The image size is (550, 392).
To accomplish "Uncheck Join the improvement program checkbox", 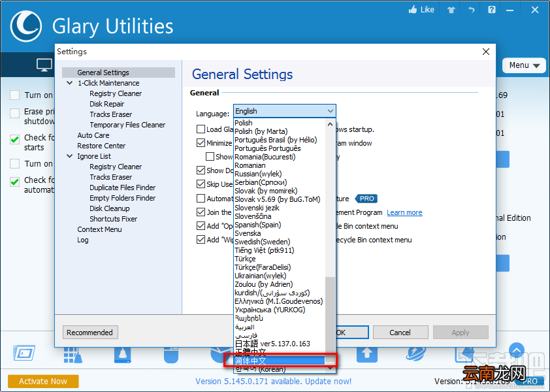I will (x=201, y=212).
